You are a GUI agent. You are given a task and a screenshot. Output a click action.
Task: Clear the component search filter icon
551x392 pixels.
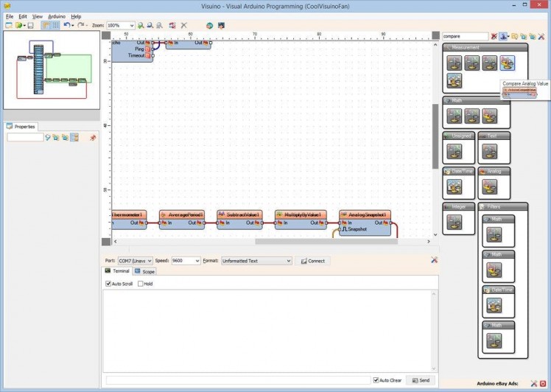[494, 36]
